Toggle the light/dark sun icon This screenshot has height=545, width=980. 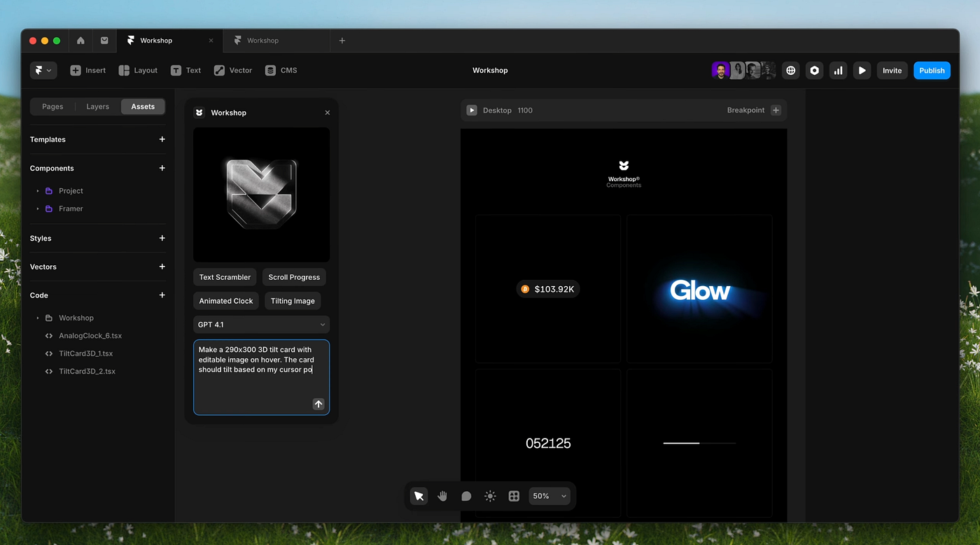click(x=490, y=496)
